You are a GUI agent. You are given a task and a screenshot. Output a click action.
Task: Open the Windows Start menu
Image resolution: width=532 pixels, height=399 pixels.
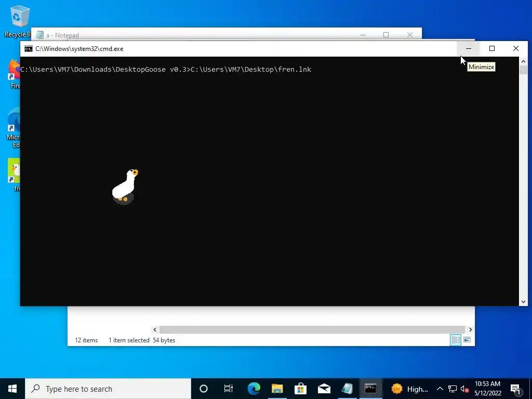click(12, 389)
